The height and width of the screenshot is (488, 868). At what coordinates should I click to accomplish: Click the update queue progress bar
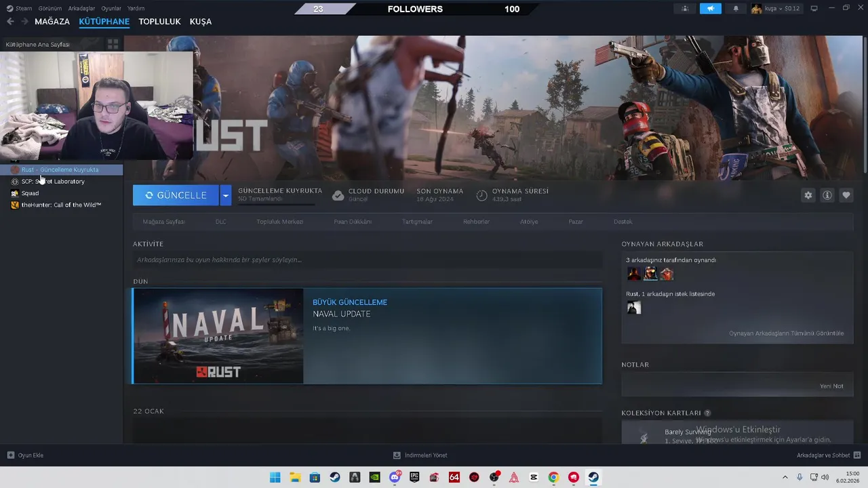coord(276,204)
